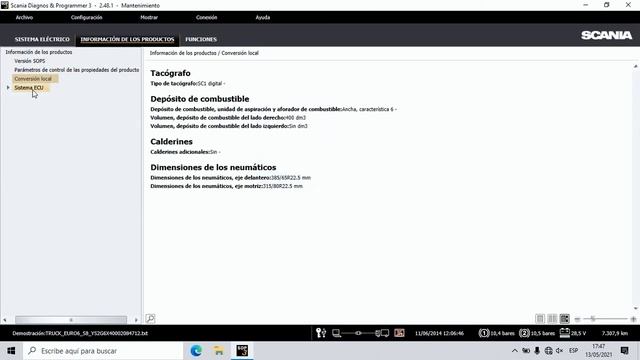Click the zoom out minus icon
This screenshot has width=640, height=360.
tap(577, 319)
